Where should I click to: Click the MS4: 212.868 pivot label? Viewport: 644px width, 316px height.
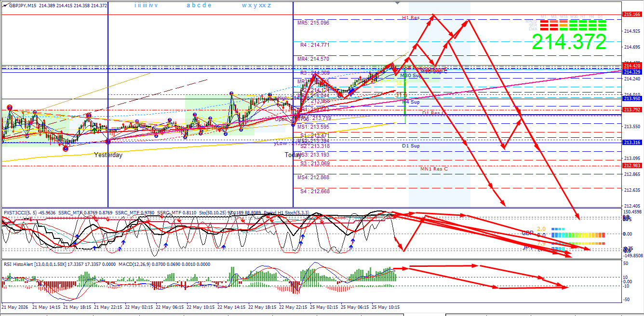[313, 178]
